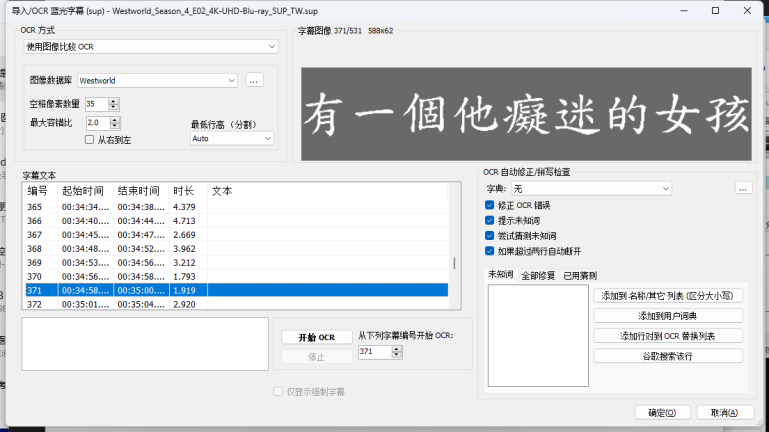Screen dimensions: 769x432
Task: Click the unknown words list box
Action: 538,335
